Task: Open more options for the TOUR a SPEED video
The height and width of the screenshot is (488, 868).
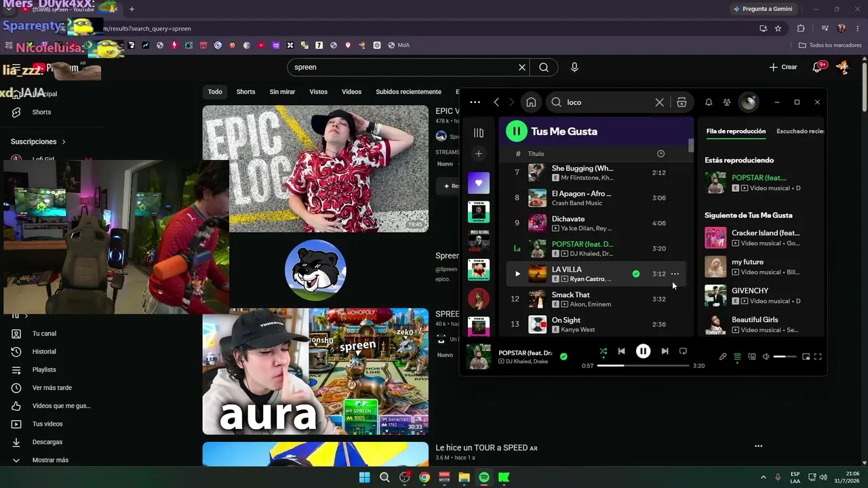Action: 758,446
